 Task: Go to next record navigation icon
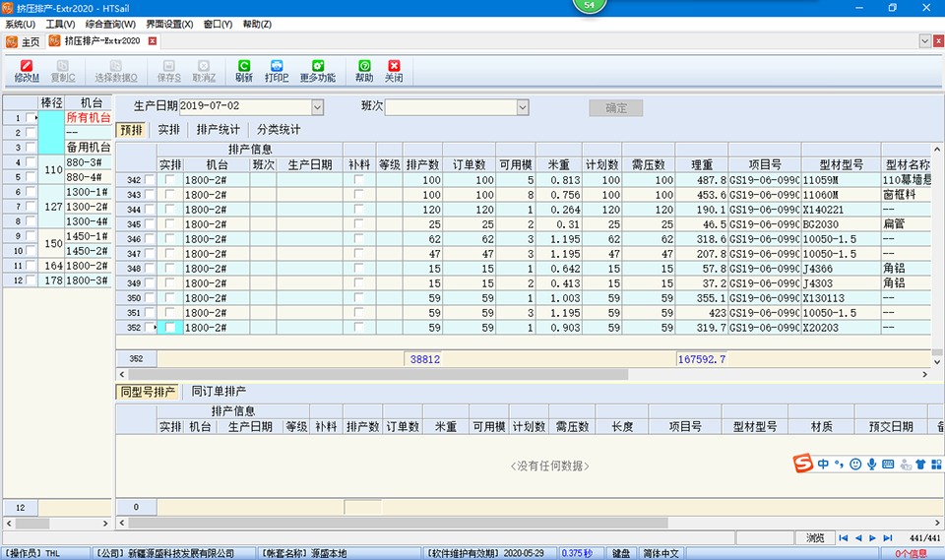[x=873, y=537]
